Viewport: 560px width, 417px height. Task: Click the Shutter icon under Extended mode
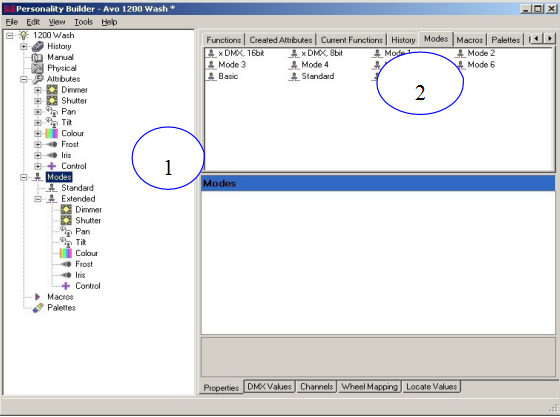pyautogui.click(x=66, y=220)
